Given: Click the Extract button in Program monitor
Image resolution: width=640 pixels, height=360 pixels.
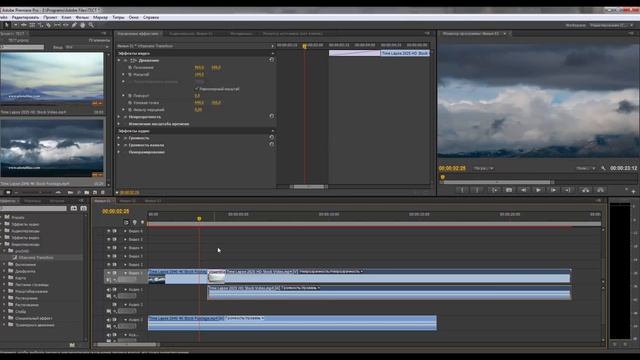Looking at the screenshot, I should [600, 190].
